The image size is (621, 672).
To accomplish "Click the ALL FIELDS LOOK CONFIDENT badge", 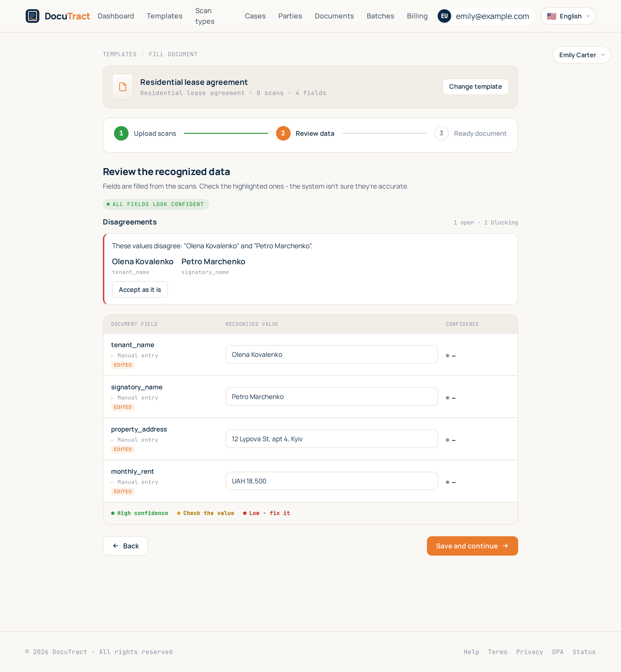I will [x=156, y=205].
